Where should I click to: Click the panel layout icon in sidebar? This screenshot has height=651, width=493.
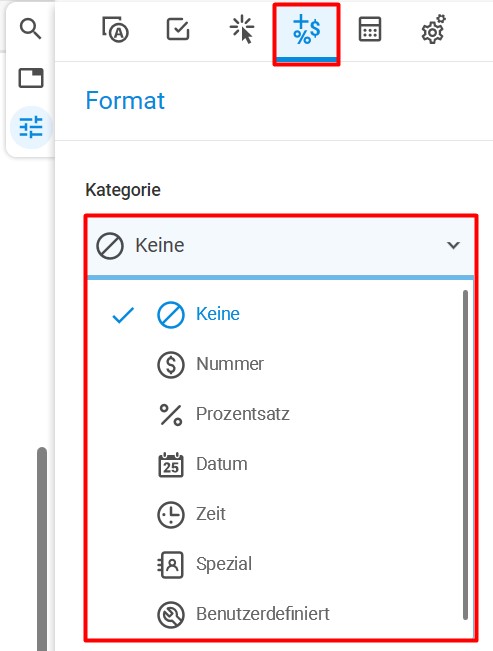31,78
